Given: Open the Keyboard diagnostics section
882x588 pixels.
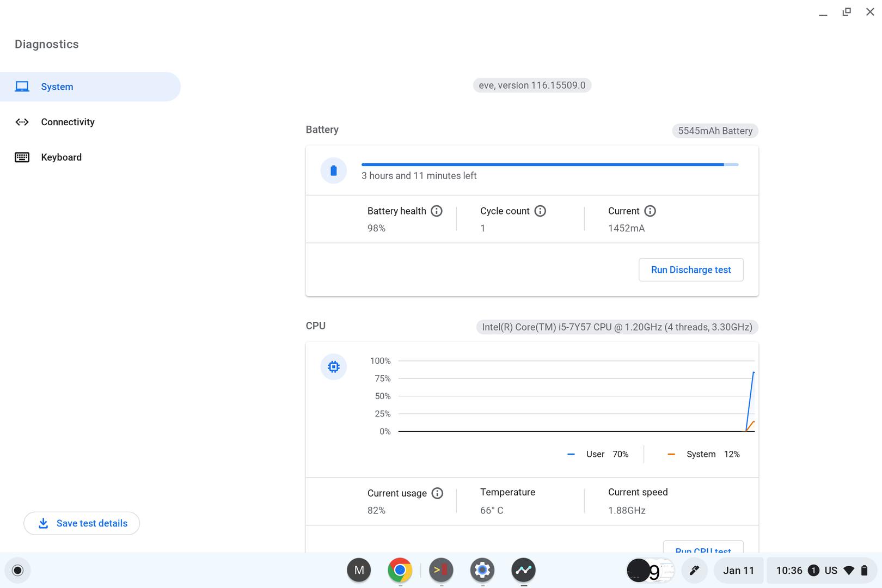Looking at the screenshot, I should pyautogui.click(x=61, y=157).
